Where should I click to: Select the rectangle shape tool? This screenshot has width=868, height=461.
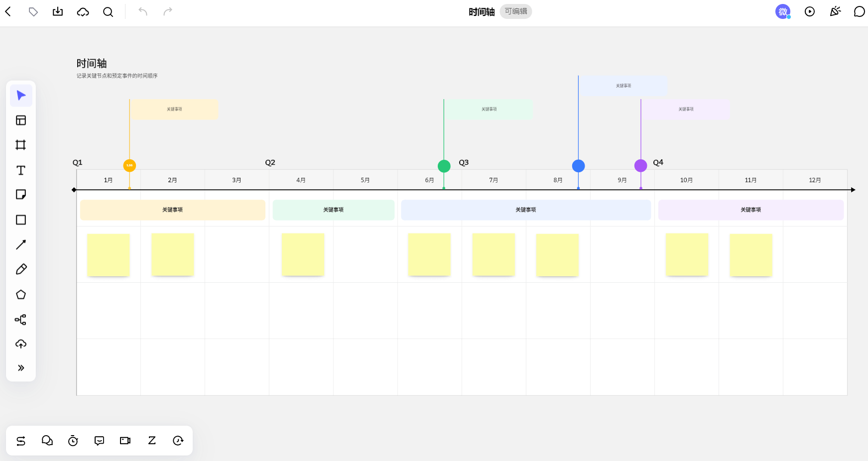click(21, 220)
